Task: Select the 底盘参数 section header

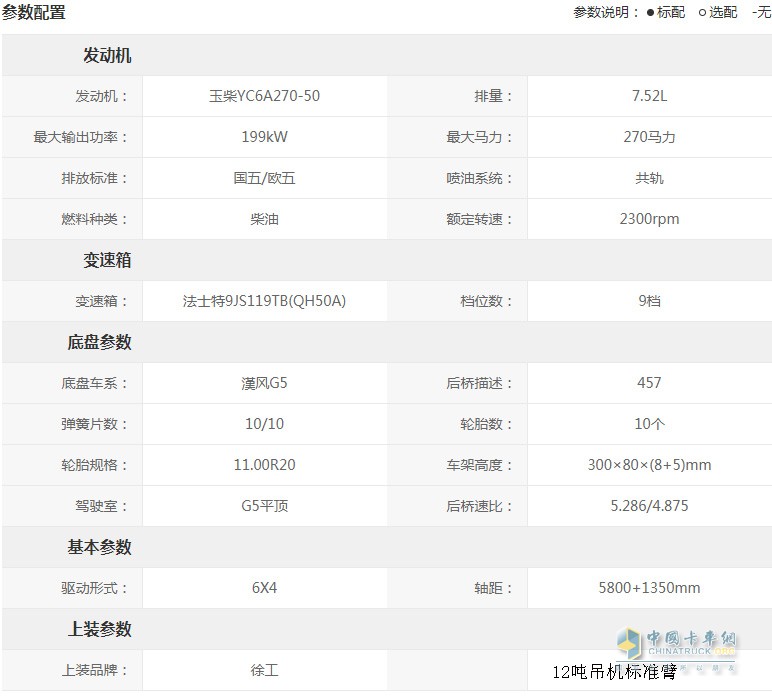Action: tap(99, 342)
